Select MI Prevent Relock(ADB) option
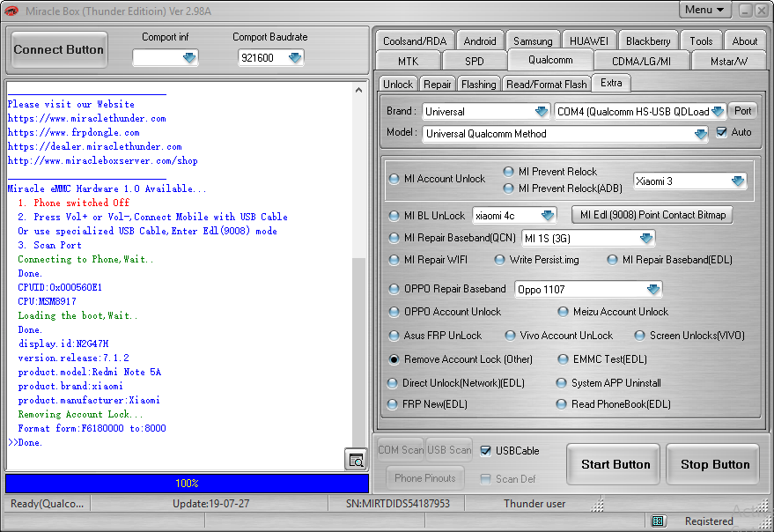Viewport: 774px width, 532px height. coord(508,188)
